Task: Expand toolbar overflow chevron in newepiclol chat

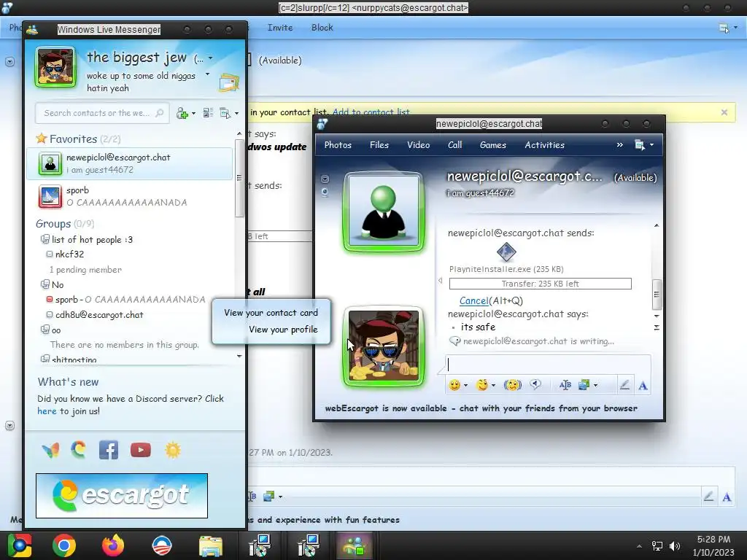Action: click(x=620, y=145)
